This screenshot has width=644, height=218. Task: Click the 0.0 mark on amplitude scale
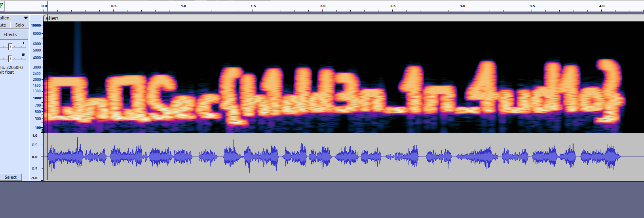point(35,157)
